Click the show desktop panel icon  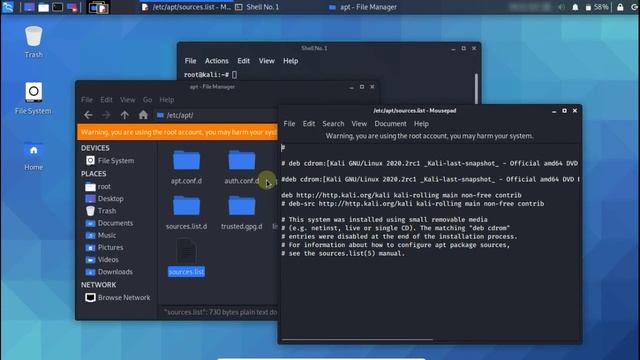tap(29, 7)
